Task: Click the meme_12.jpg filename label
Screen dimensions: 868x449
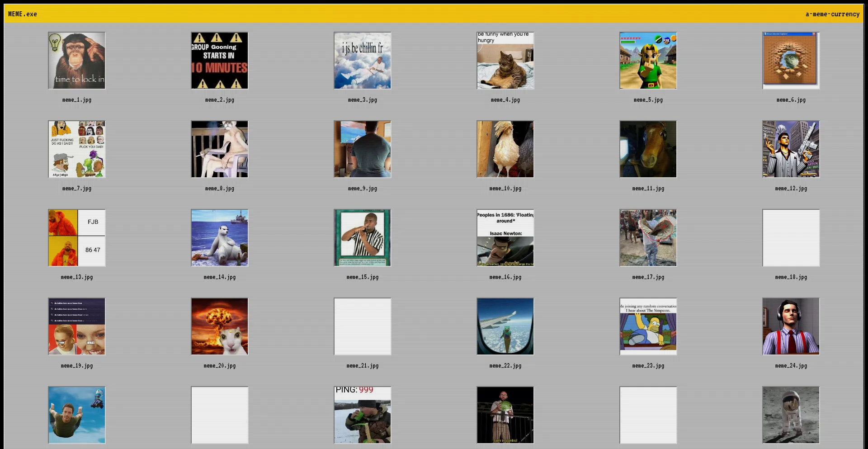Action: pos(791,189)
